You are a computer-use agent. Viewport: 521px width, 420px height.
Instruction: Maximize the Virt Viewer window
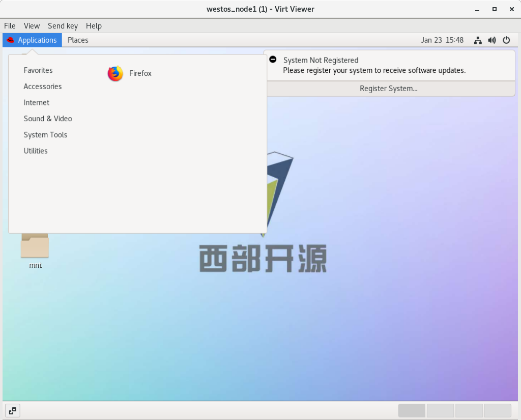pos(495,9)
